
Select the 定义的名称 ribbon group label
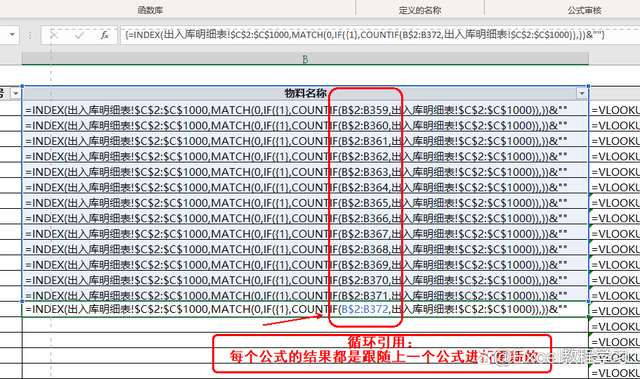[420, 10]
